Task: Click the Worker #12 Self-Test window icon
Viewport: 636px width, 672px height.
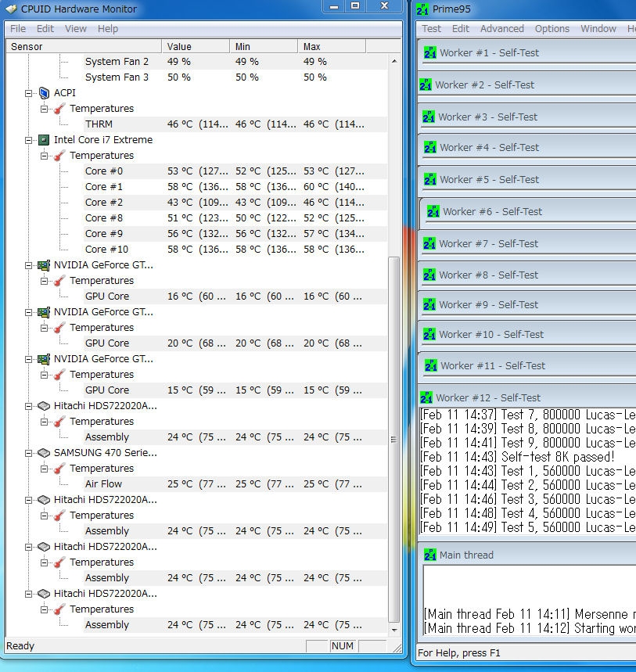Action: [426, 397]
